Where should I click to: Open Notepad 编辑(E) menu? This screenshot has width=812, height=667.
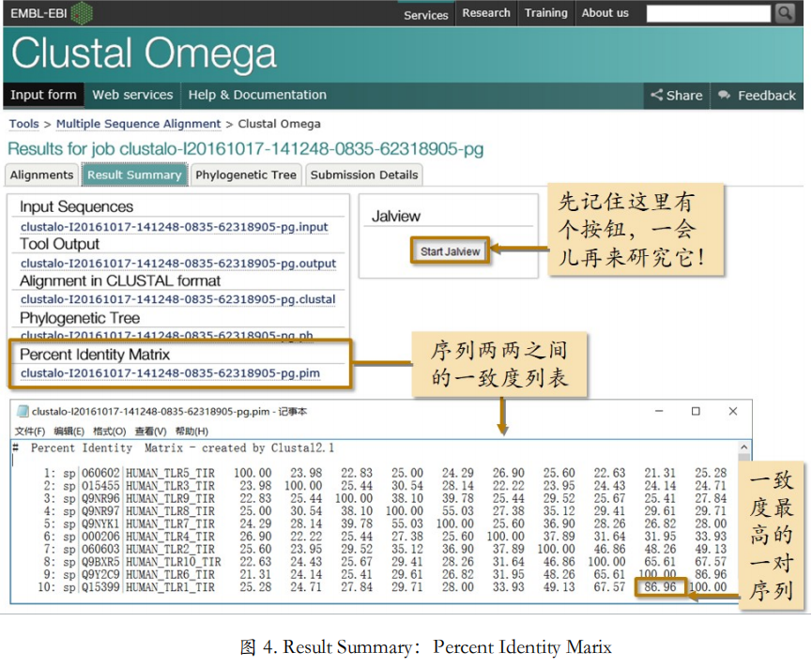pyautogui.click(x=69, y=431)
